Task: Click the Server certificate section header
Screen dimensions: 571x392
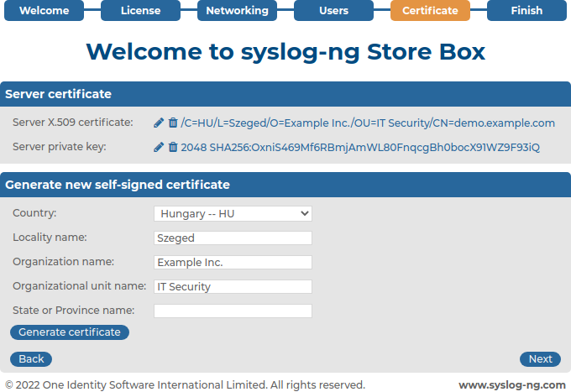Action: [x=285, y=94]
